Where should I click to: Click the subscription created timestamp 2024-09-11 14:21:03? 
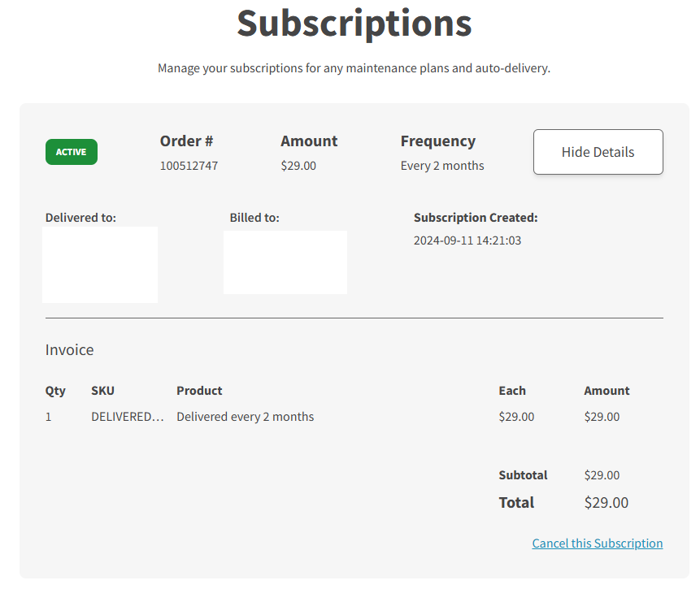(x=467, y=240)
